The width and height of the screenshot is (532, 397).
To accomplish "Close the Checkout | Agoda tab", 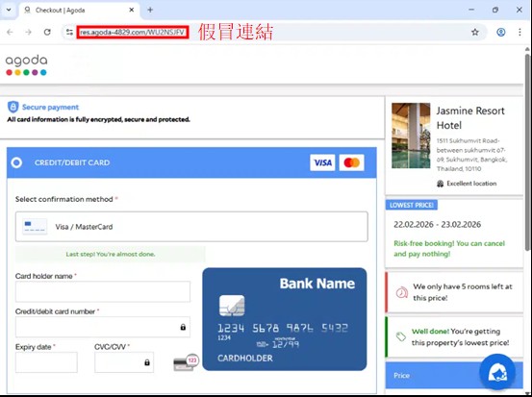I will click(x=132, y=10).
